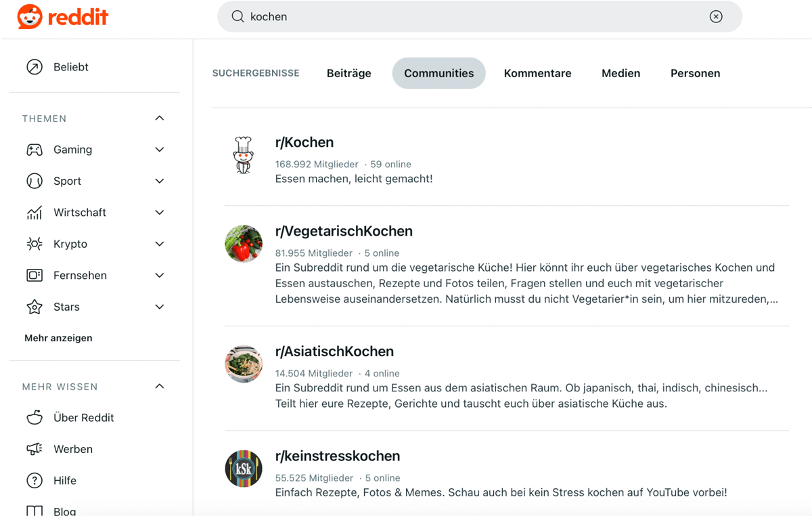Click the r/AsiatischKochen bowl avatar
Screen dimensions: 812x516
[x=244, y=364]
